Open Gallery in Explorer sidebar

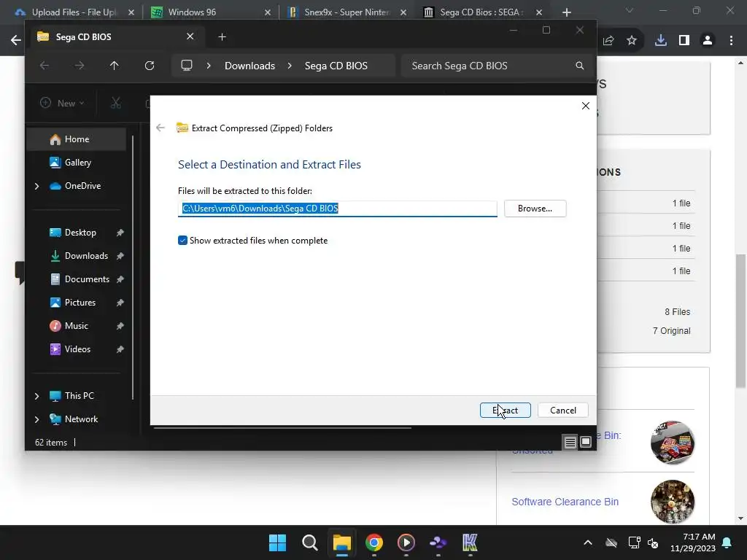coord(76,163)
